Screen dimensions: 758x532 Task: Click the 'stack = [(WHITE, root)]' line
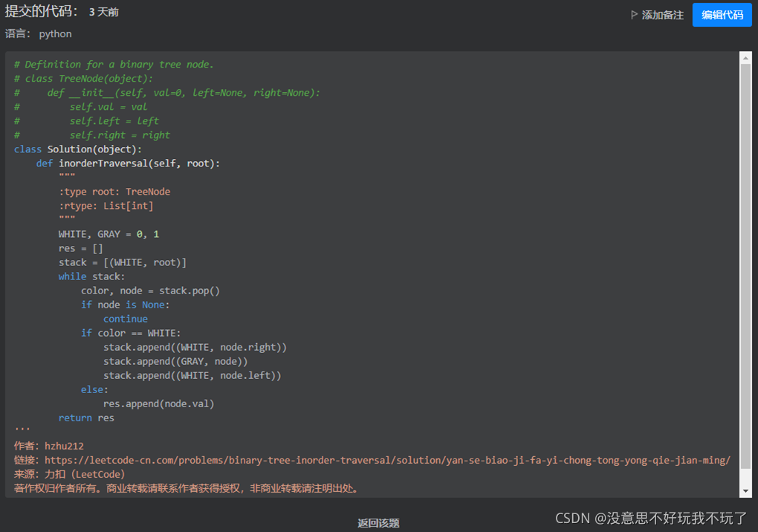pyautogui.click(x=123, y=262)
